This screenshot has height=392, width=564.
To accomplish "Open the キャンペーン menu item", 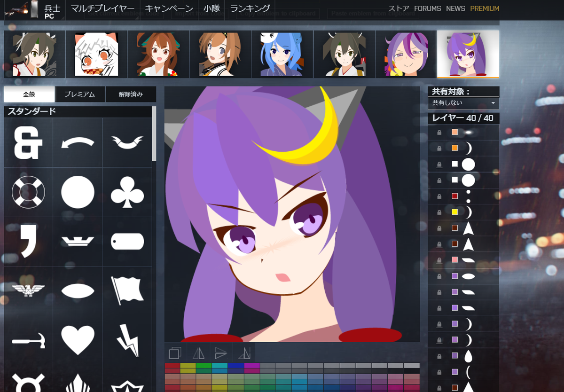I will pyautogui.click(x=169, y=8).
